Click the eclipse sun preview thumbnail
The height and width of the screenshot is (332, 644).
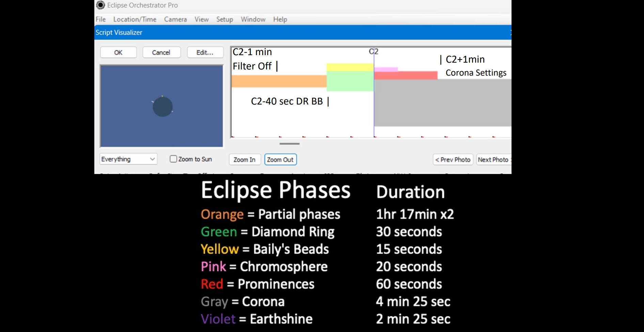pos(162,106)
